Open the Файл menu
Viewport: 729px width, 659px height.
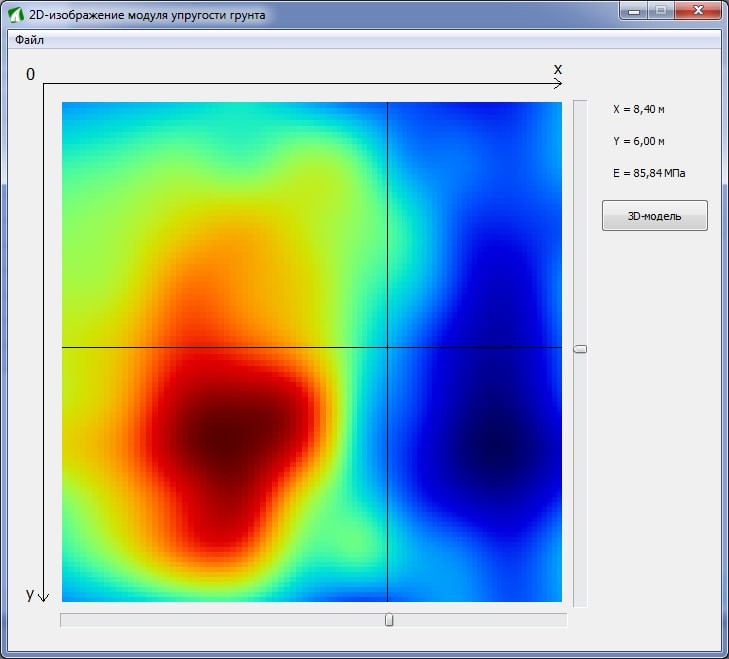click(x=29, y=40)
